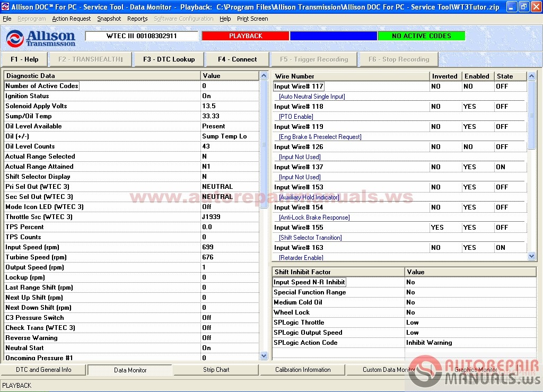Click the scroll-down arrow of Diagnostic Data list

(x=264, y=356)
